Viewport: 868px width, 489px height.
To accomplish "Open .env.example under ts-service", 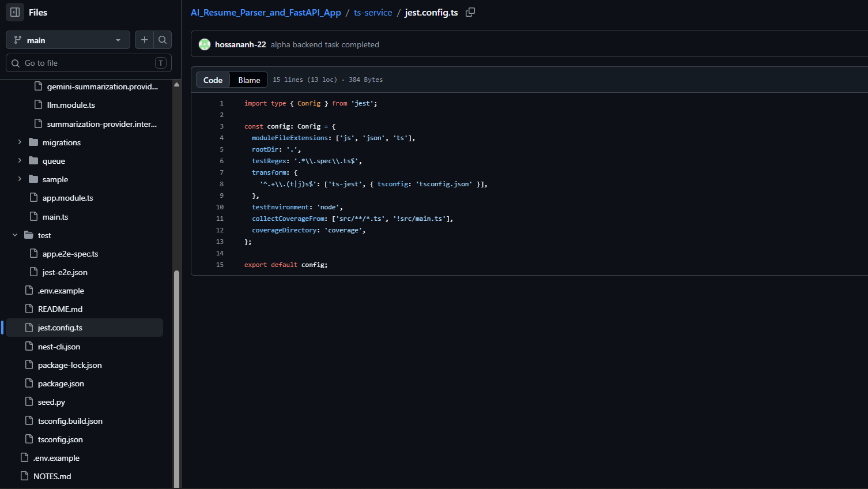I will coord(61,291).
